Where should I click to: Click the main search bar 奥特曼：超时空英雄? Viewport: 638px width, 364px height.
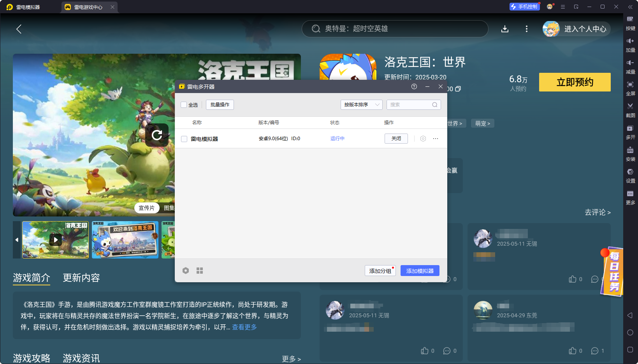(x=395, y=29)
